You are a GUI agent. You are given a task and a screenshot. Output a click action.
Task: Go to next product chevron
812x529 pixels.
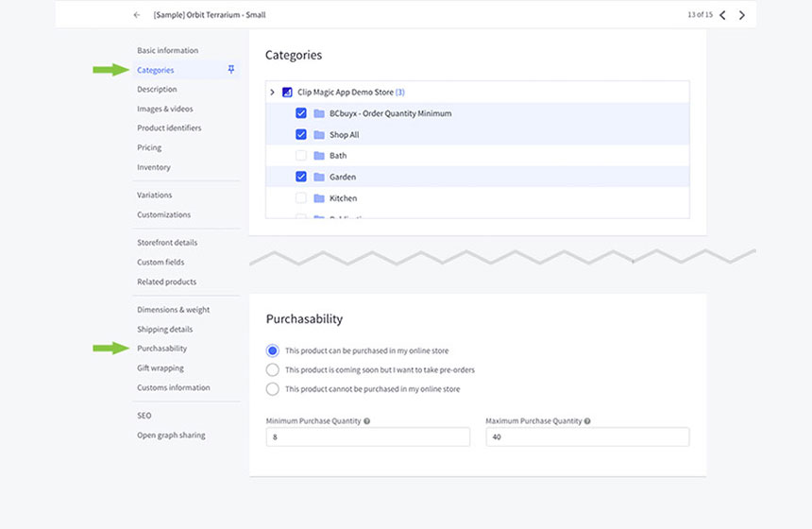tap(742, 15)
